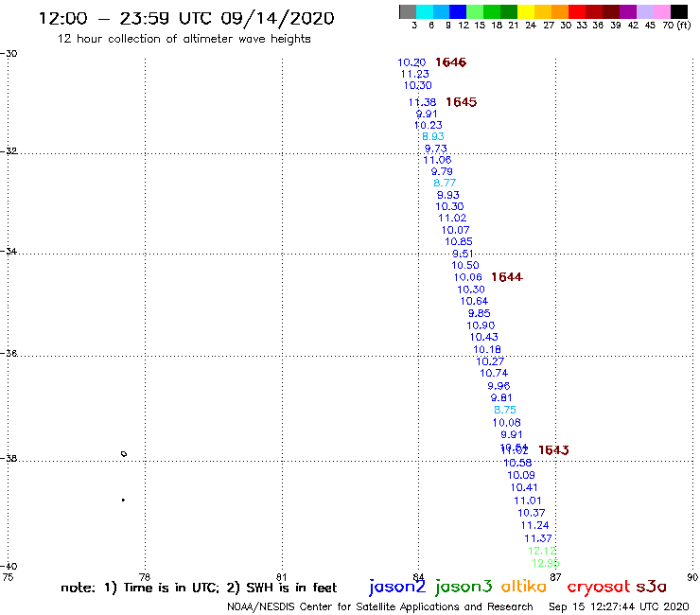Screen dimensions: 700x615
Task: Click the 10.74 wave height value
Action: (x=494, y=374)
